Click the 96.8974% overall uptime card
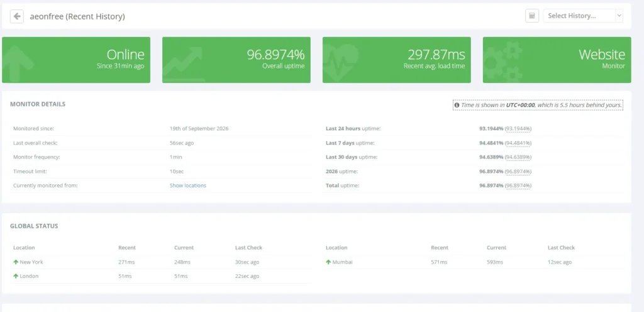 [x=236, y=60]
